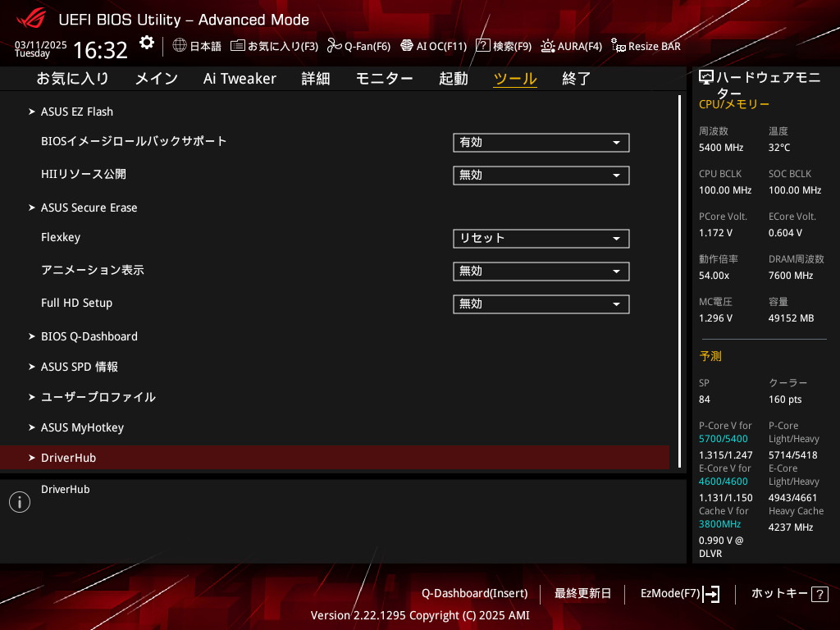Image resolution: width=840 pixels, height=630 pixels.
Task: Click the Version 2.22.1295 copyright text
Action: (420, 615)
